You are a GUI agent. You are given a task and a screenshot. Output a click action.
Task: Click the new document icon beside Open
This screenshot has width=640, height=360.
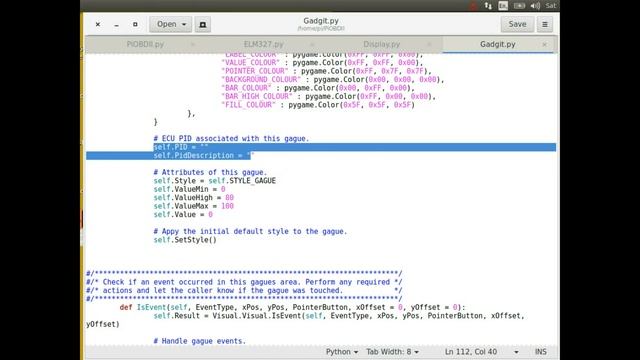click(202, 24)
